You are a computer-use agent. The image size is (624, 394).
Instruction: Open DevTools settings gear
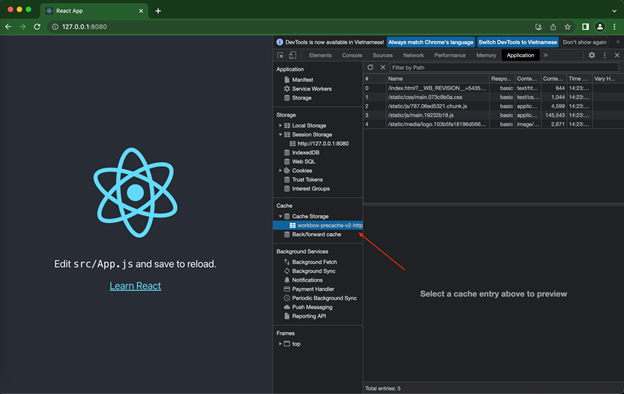592,55
